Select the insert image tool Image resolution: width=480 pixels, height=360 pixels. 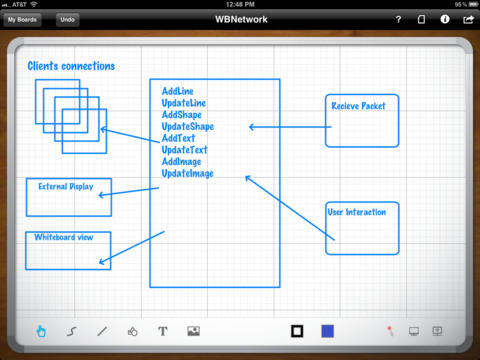(x=193, y=331)
